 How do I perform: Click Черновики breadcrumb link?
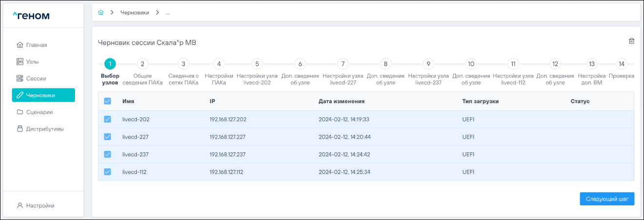tap(134, 13)
